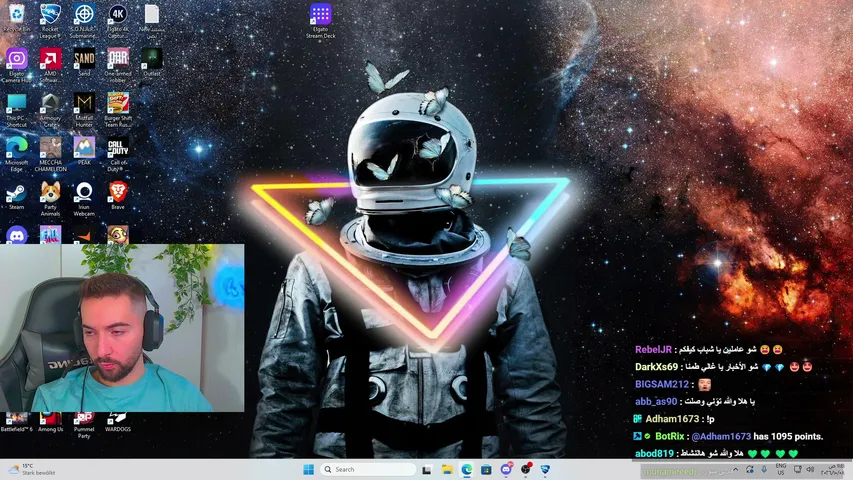
Task: Open File Explorer from the taskbar
Action: [x=447, y=469]
